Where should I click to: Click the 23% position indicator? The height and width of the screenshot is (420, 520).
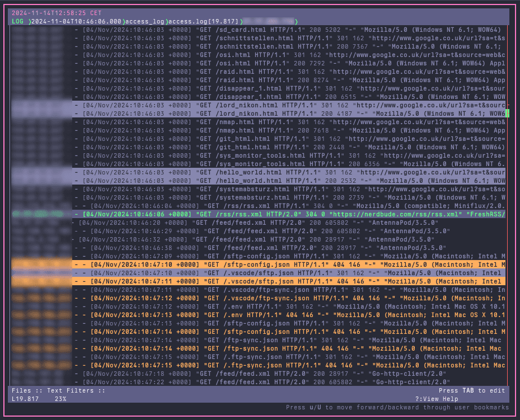[60, 399]
